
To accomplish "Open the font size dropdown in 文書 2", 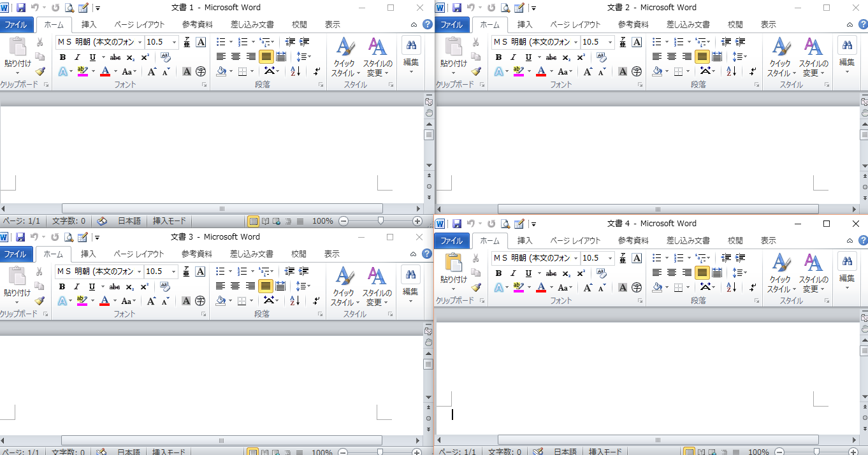I will click(x=610, y=42).
